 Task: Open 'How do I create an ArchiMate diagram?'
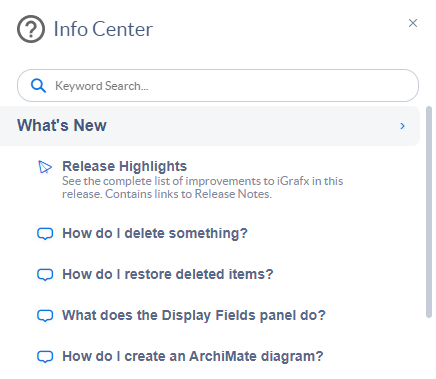[x=193, y=356]
